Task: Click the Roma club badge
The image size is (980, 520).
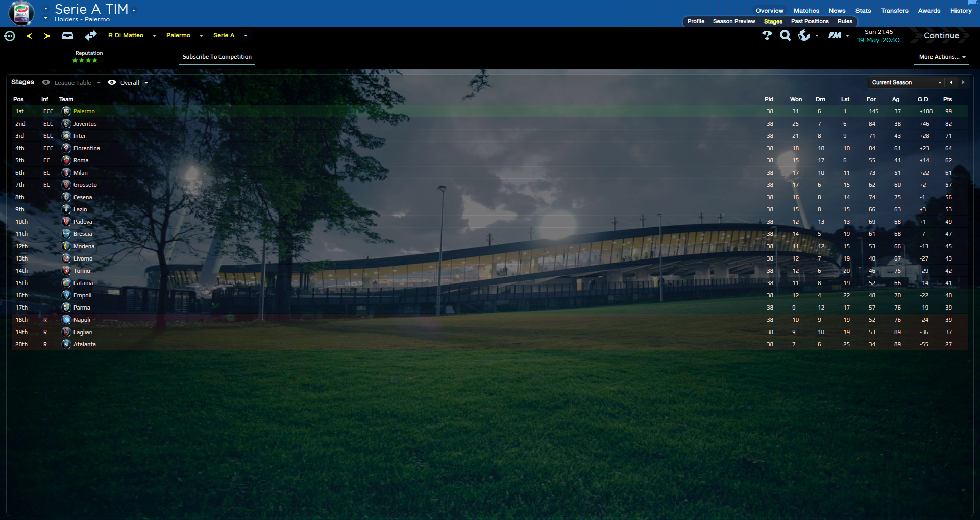Action: (66, 160)
